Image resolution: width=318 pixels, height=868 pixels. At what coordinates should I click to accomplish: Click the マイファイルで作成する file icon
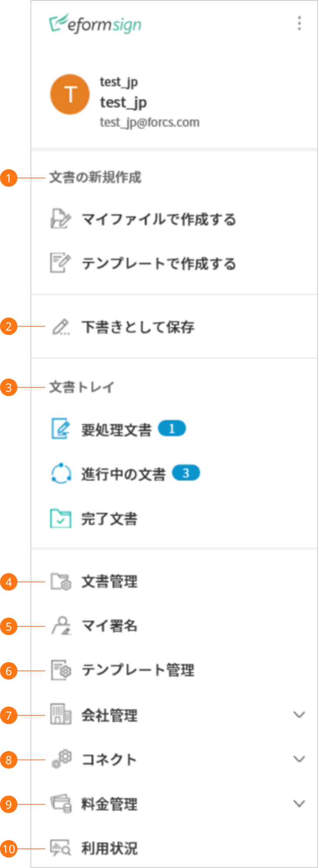tap(60, 219)
